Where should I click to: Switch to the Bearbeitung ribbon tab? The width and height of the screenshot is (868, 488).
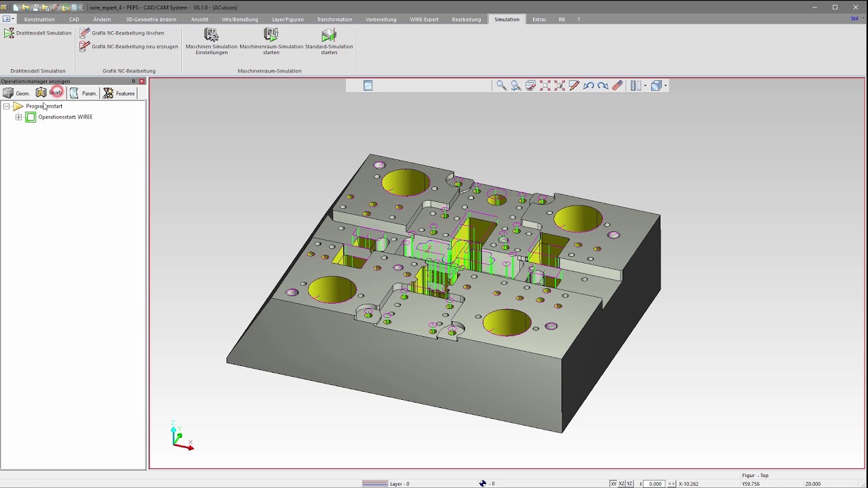[x=467, y=20]
